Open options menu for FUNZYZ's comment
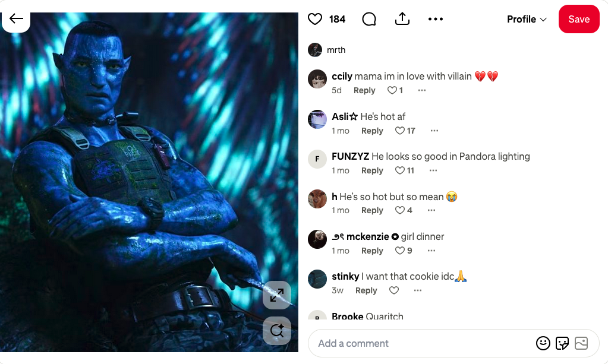 (x=433, y=170)
